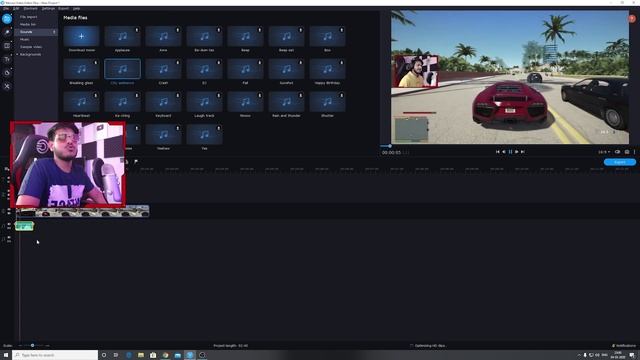Take a snapshot with the camera icon
Screen dimensions: 640x360
[627, 152]
